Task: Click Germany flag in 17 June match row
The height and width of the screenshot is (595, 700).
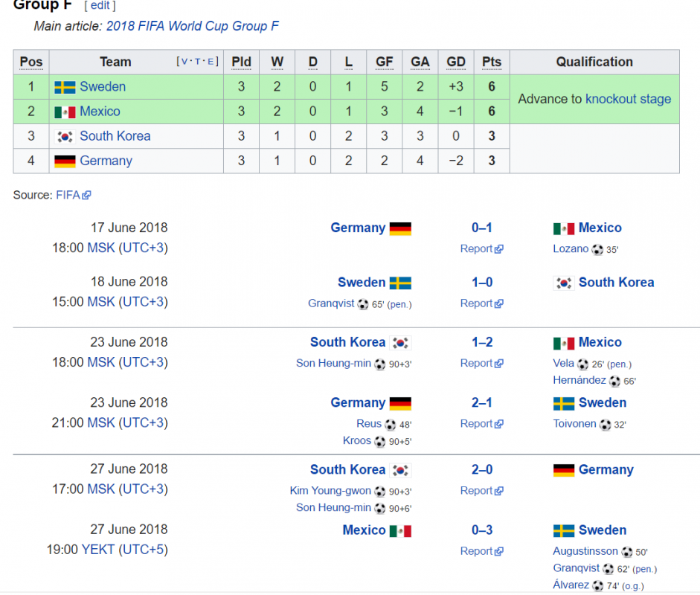Action: [x=400, y=228]
